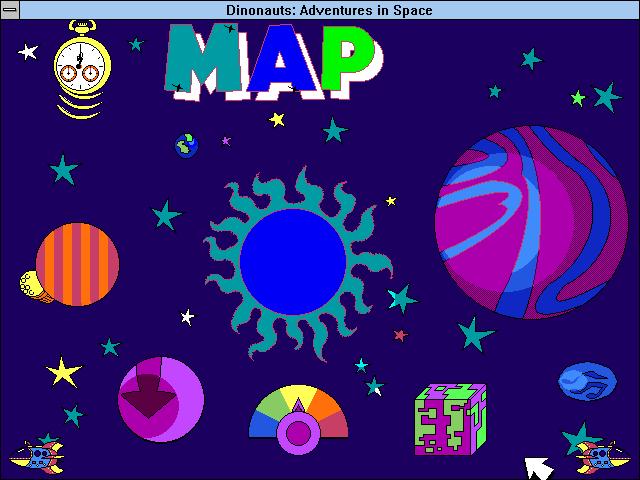
Task: Click the rocket ship in the bottom-right corner
Action: tap(603, 458)
